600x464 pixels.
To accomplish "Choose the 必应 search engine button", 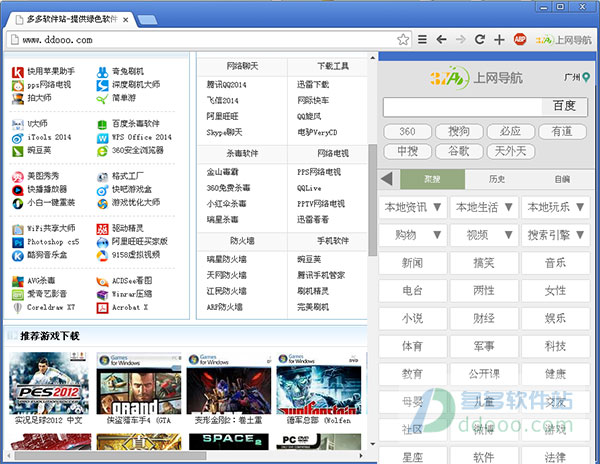I will (510, 132).
